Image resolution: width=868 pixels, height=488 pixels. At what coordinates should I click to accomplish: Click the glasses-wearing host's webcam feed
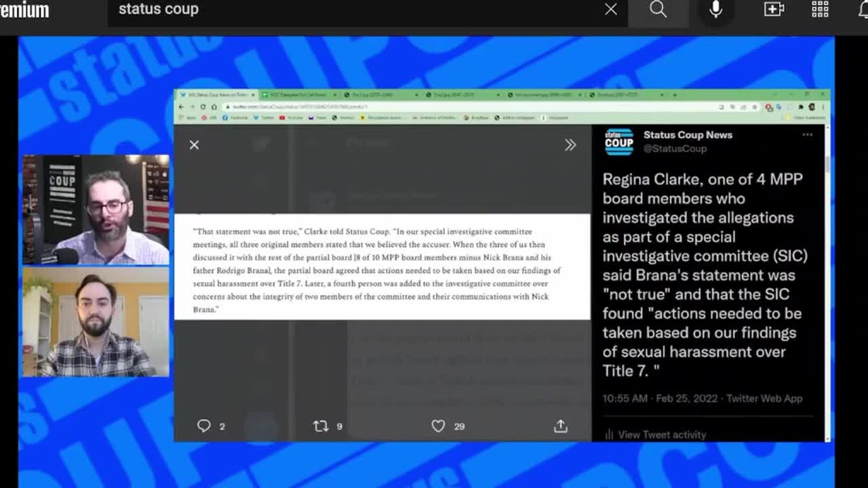click(96, 209)
